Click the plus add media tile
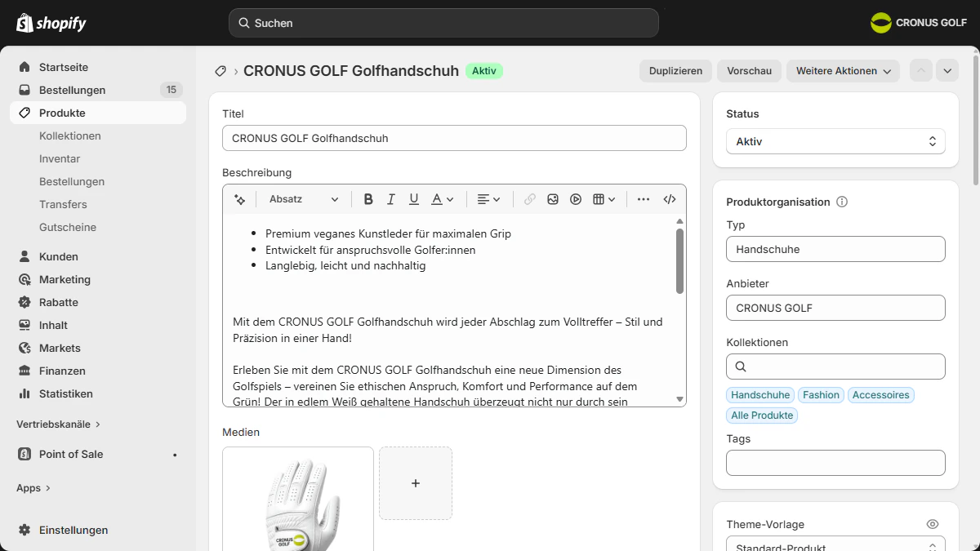Screen dimensions: 980x551 coord(416,483)
